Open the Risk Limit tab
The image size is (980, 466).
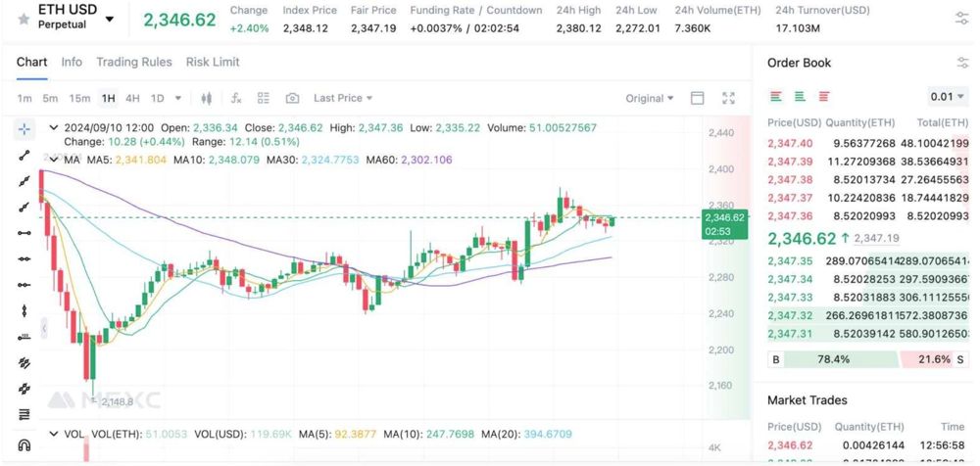(213, 62)
